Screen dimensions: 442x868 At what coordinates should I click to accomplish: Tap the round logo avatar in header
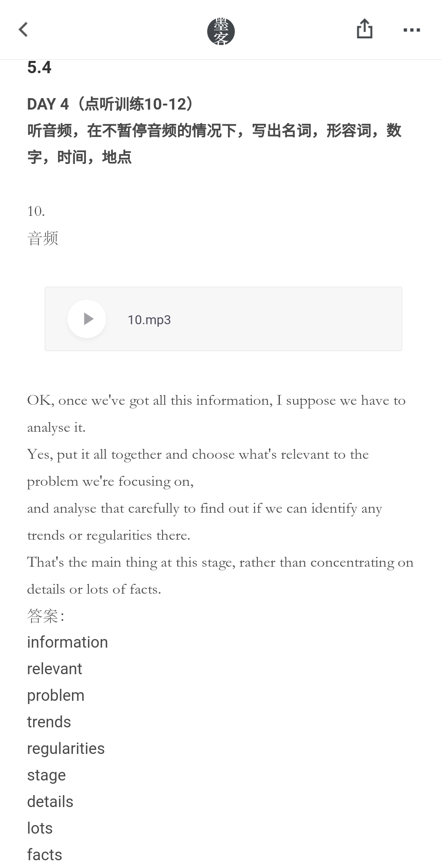pyautogui.click(x=221, y=31)
